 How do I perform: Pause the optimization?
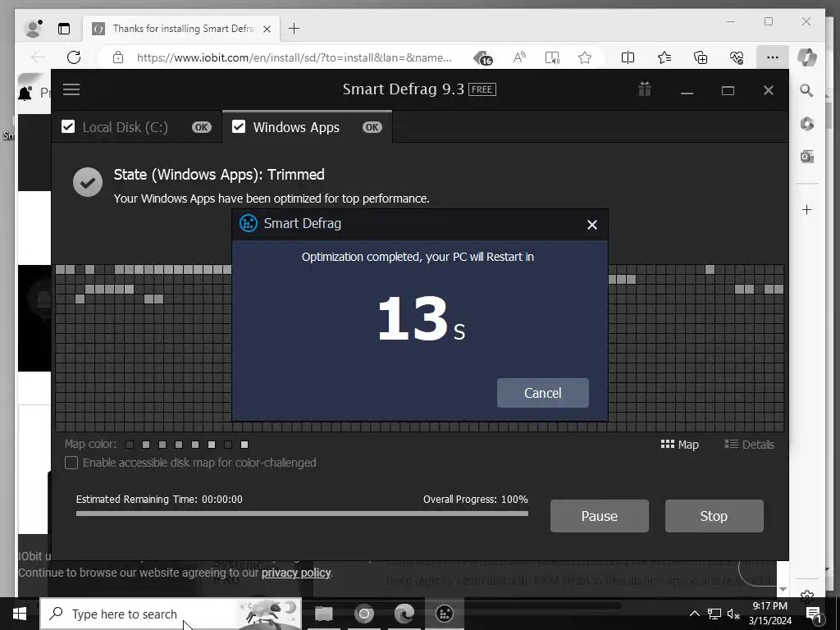click(x=600, y=516)
